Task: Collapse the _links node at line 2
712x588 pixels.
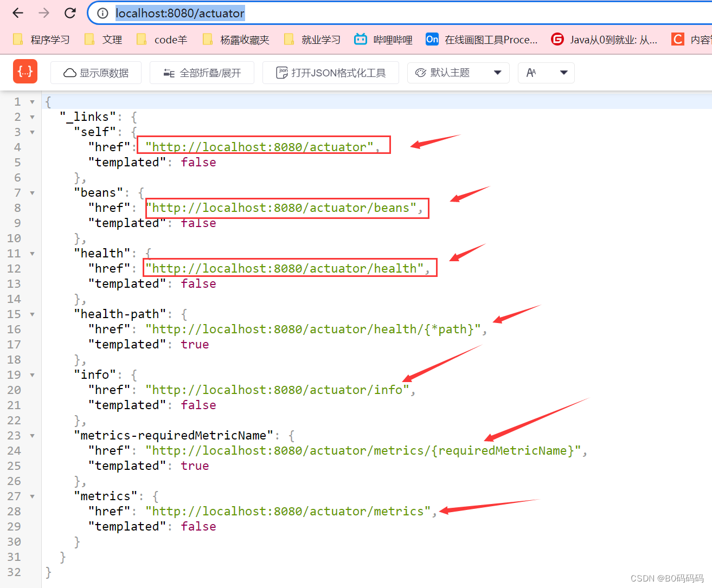Action: [32, 117]
